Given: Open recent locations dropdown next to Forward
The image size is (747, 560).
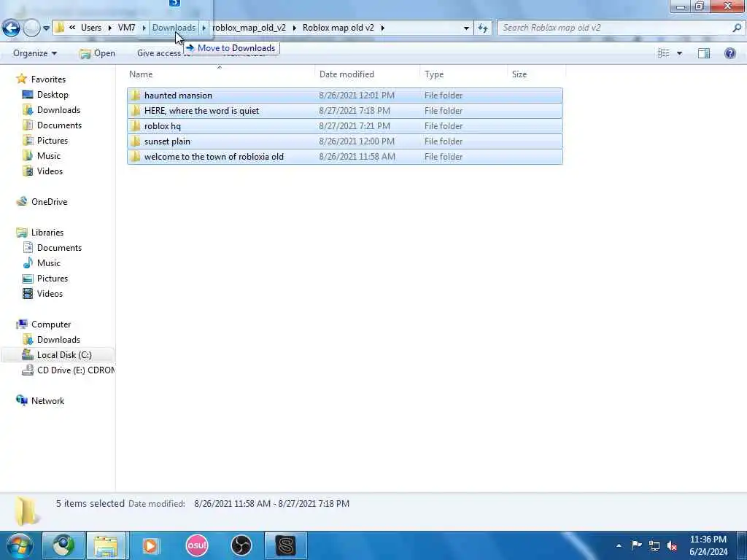Looking at the screenshot, I should 46,28.
